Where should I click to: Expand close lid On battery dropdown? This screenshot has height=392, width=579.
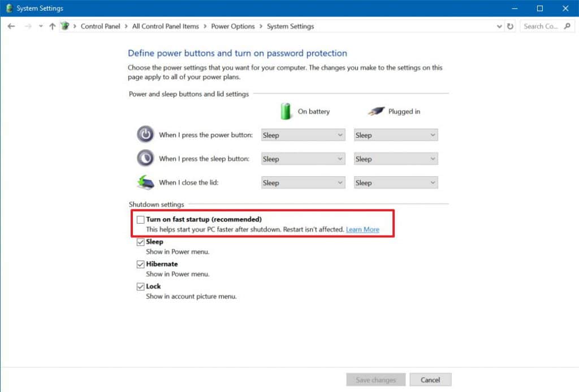[x=303, y=183]
